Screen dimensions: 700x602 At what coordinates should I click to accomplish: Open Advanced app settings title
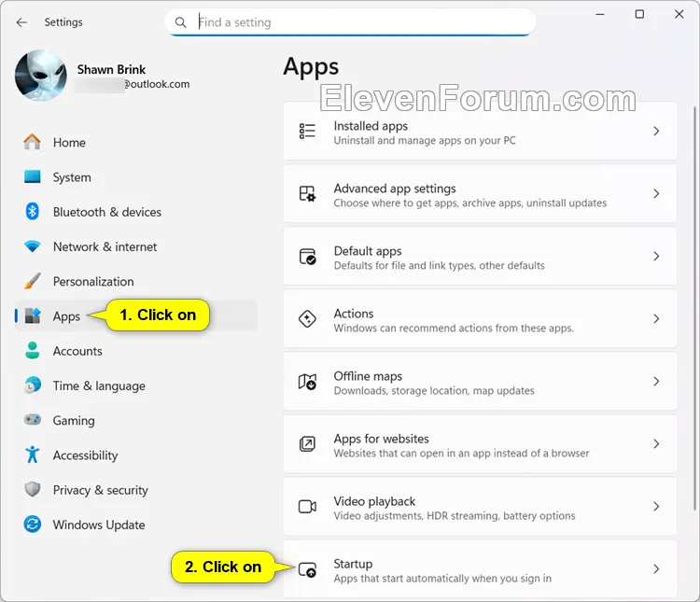point(395,189)
